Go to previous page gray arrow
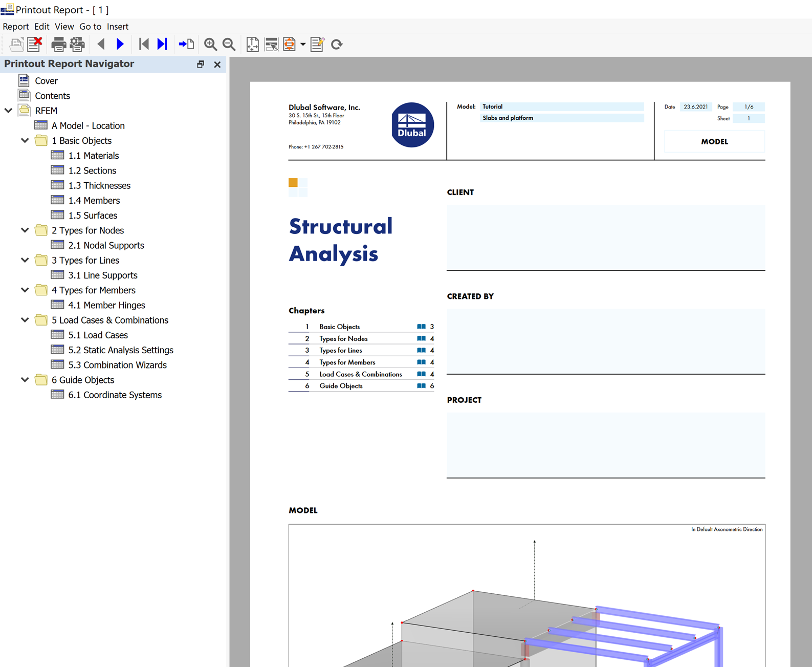Viewport: 812px width, 667px height. (101, 45)
